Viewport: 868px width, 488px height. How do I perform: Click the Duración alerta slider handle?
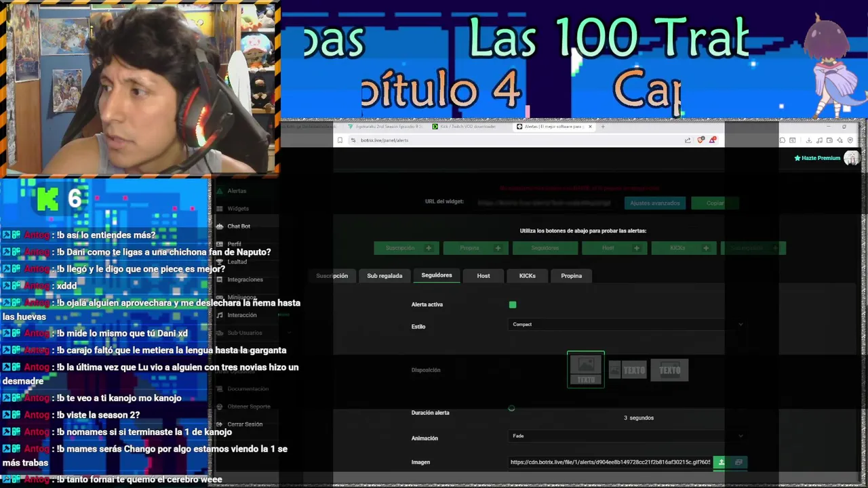[x=511, y=409]
